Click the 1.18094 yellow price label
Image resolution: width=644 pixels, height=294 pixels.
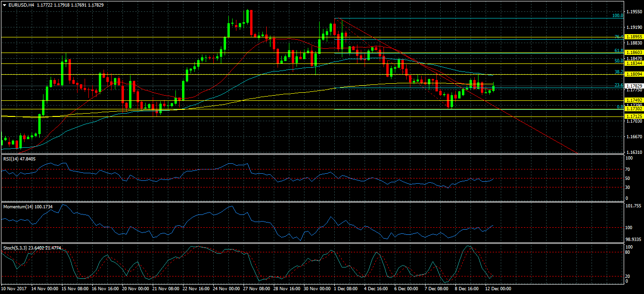(633, 74)
